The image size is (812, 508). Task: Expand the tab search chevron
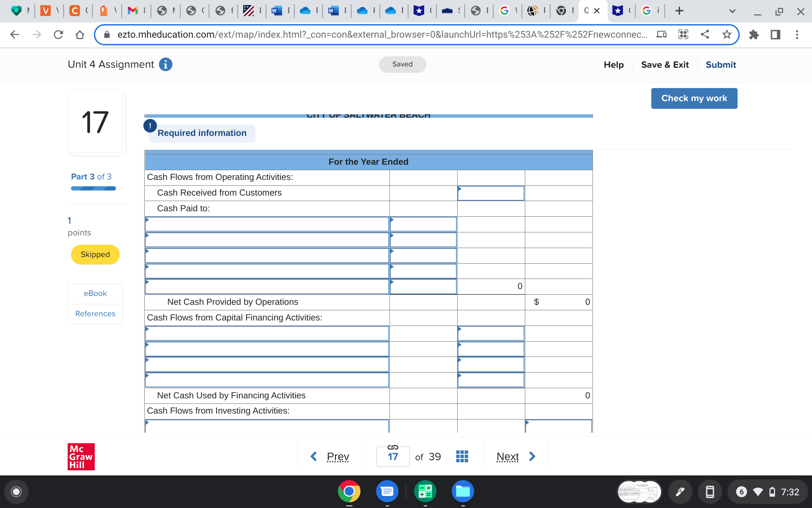pyautogui.click(x=732, y=11)
